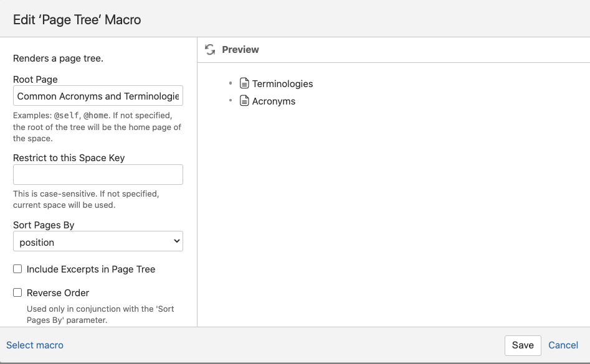
Task: Click the Include Excerpts in Page Tree label
Action: coord(91,269)
